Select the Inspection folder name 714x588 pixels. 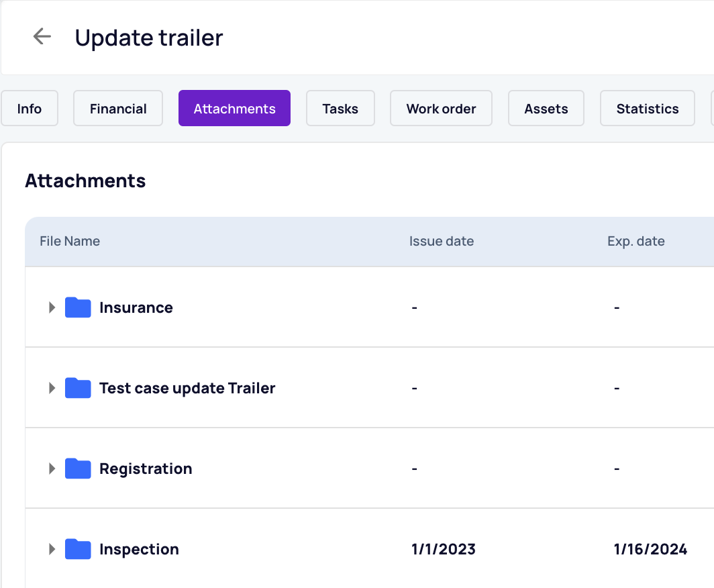click(x=139, y=550)
